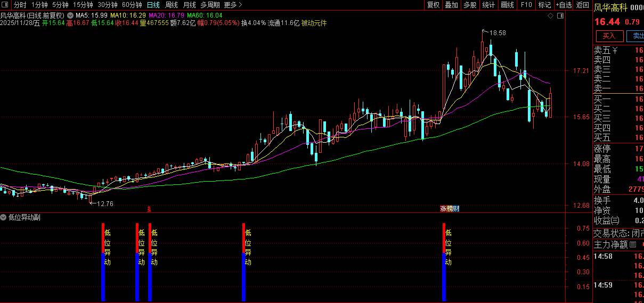This screenshot has height=303, width=644.
Task: Toggle the left sidebar panel icon
Action: pos(6,5)
